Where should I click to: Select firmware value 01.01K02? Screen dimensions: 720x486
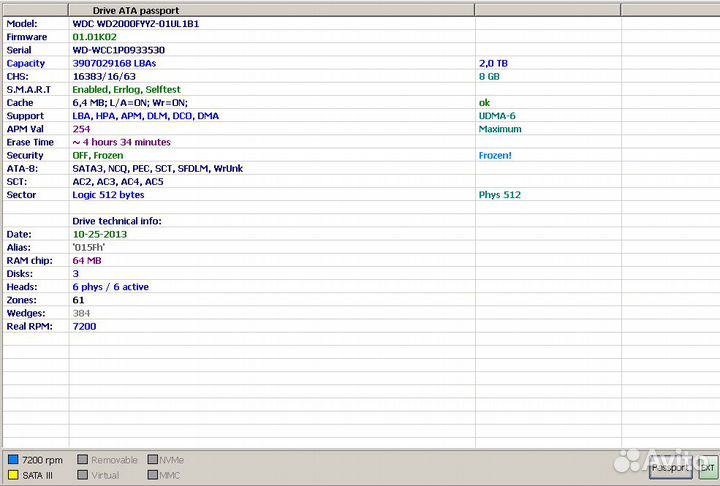tap(95, 37)
